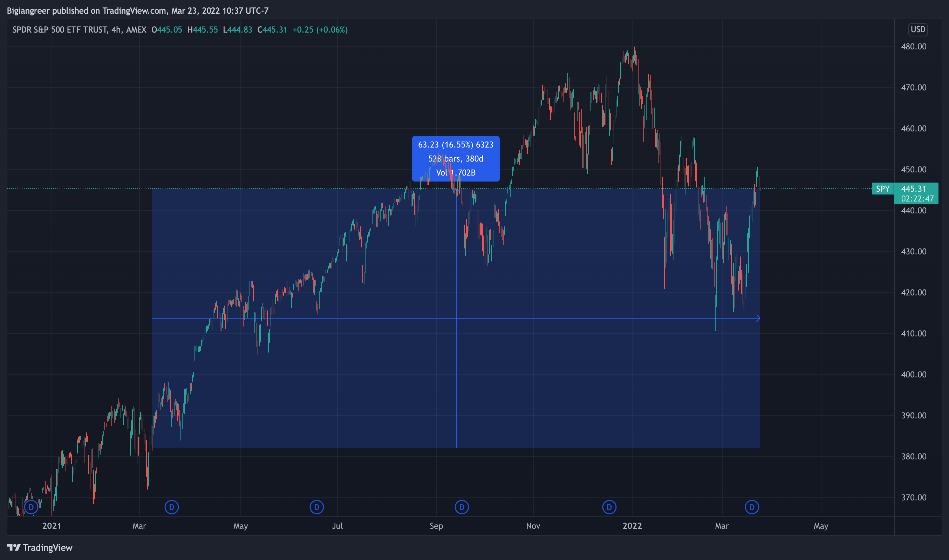Click the green +0.25 (+0.06%) change value

(320, 30)
